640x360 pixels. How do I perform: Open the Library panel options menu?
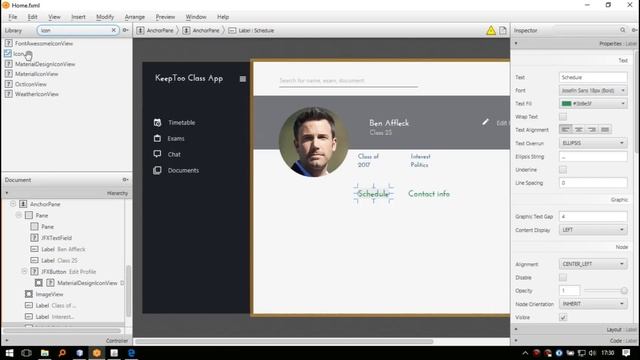126,30
